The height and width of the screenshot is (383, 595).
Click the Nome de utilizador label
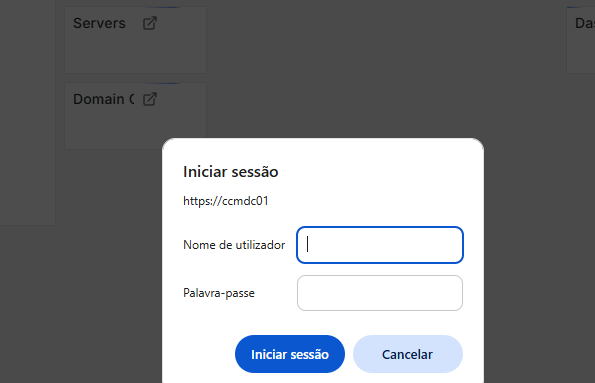[x=234, y=245]
